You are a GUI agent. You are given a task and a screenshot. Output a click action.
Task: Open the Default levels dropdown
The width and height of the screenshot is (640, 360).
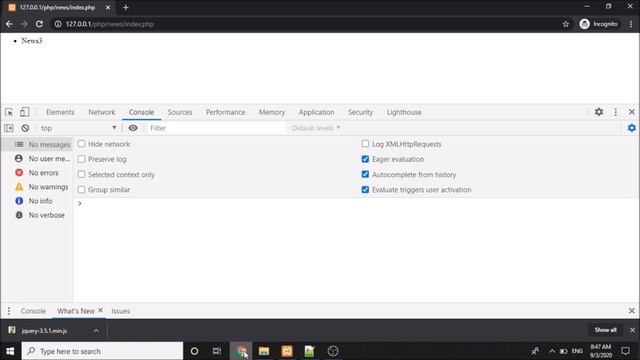coord(316,128)
